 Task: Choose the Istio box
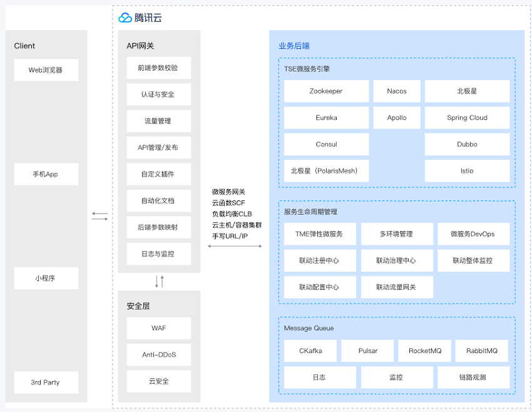(467, 171)
